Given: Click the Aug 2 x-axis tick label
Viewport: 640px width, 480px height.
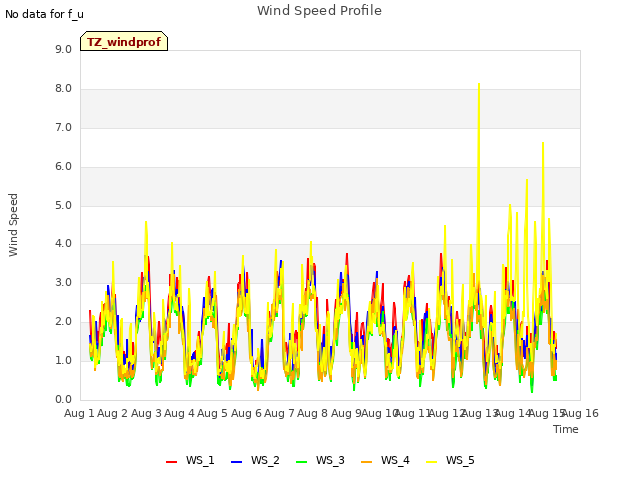Looking at the screenshot, I should pyautogui.click(x=113, y=413).
